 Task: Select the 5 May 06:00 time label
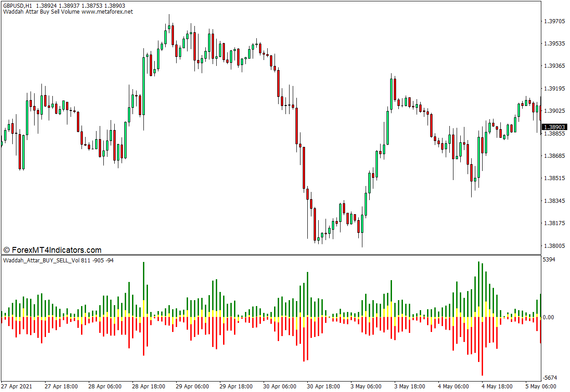540,387
